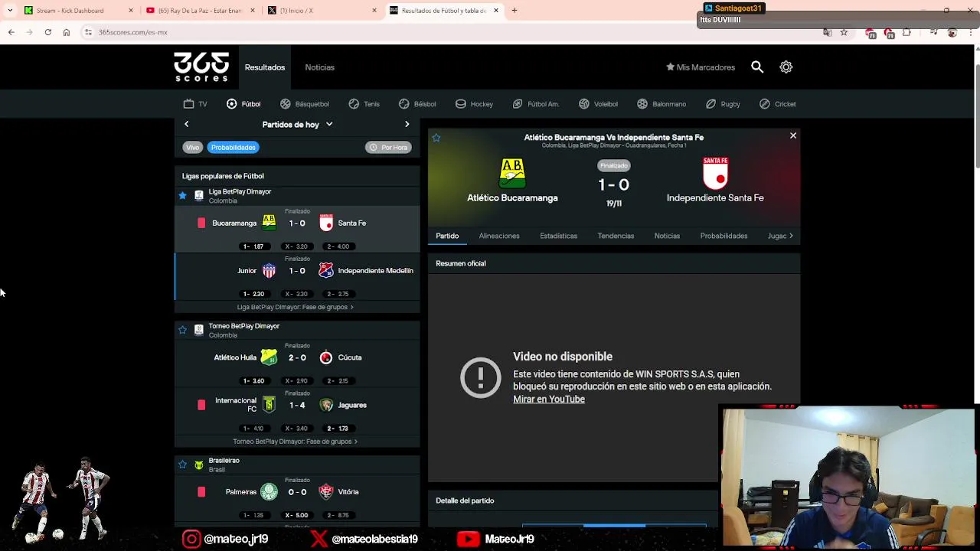Open the browser tab list dropdown
Screen dimensions: 980x551
[x=9, y=10]
